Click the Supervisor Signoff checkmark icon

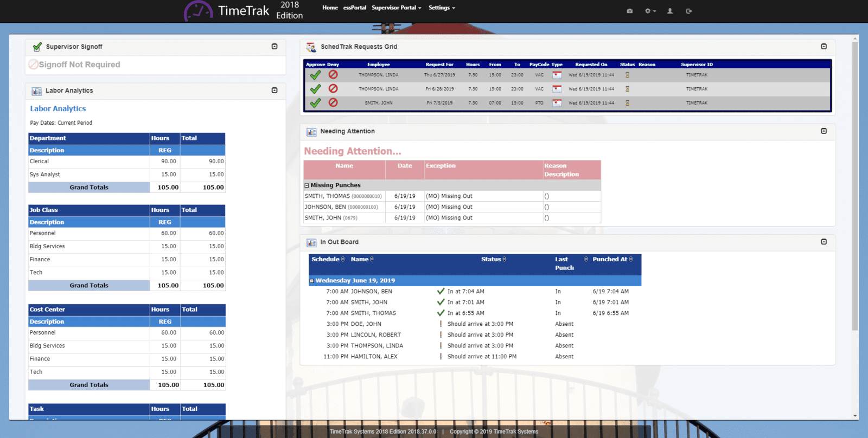(37, 47)
